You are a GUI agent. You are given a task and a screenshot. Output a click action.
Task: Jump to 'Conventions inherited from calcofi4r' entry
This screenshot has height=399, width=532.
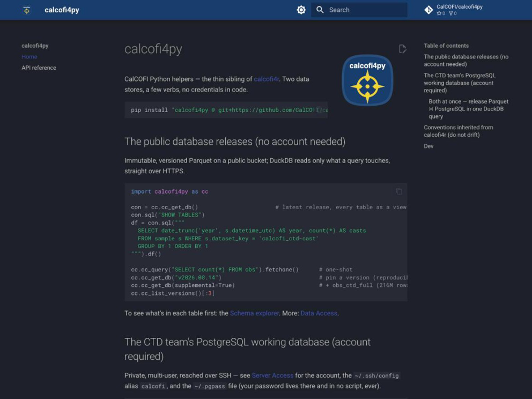tap(459, 131)
